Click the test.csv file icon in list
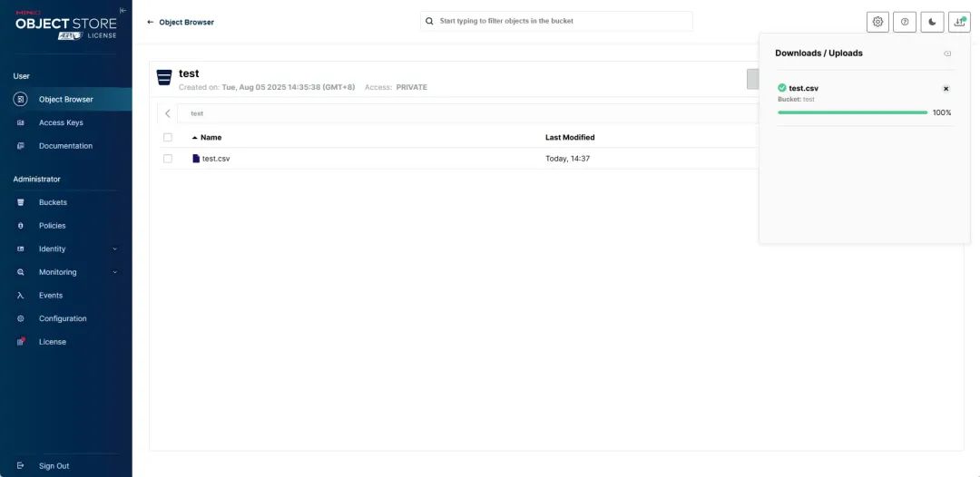The width and height of the screenshot is (980, 477). point(196,159)
